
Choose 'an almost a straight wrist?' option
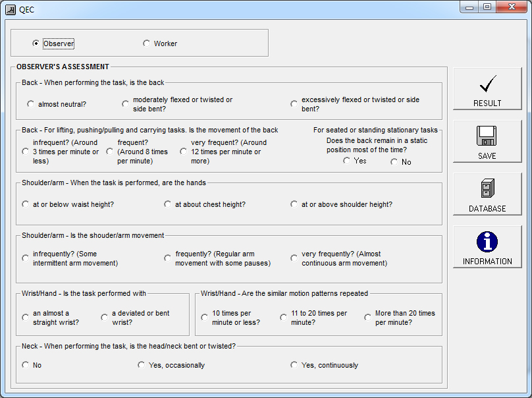click(x=26, y=317)
